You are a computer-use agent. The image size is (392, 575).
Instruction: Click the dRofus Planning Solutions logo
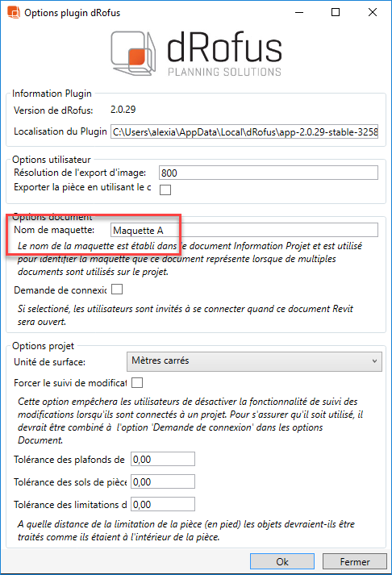(x=197, y=54)
